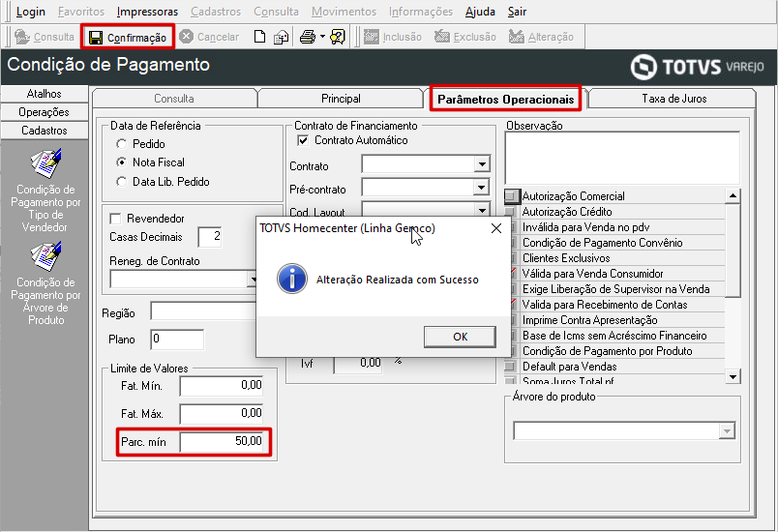The image size is (778, 532).
Task: Click the printer toolbar icon
Action: pos(308,37)
